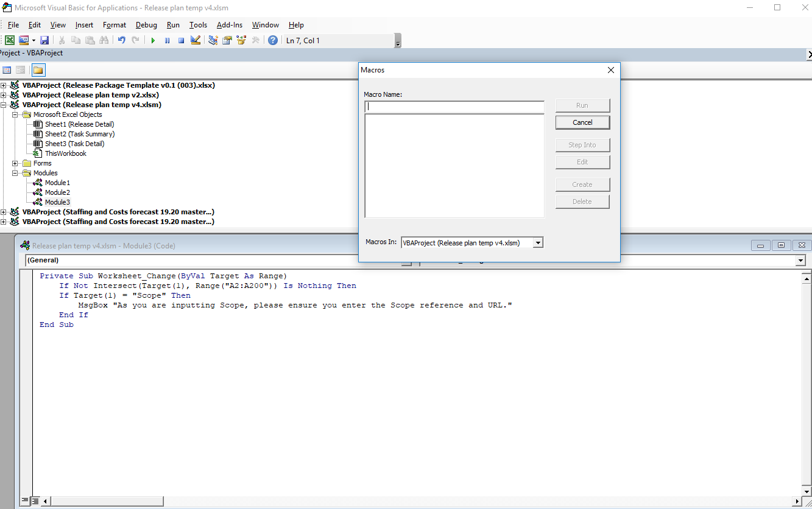Open the Insert object dropdown arrow
The image size is (812, 509).
pyautogui.click(x=34, y=40)
